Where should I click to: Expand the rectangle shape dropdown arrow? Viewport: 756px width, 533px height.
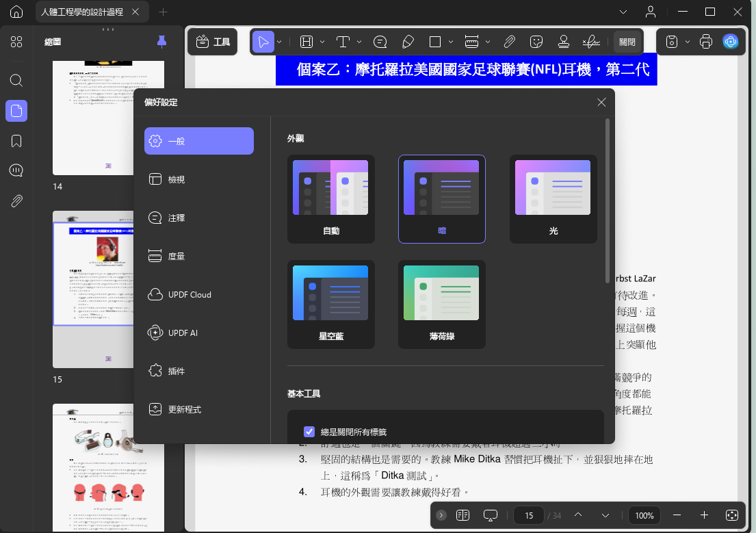tap(451, 42)
